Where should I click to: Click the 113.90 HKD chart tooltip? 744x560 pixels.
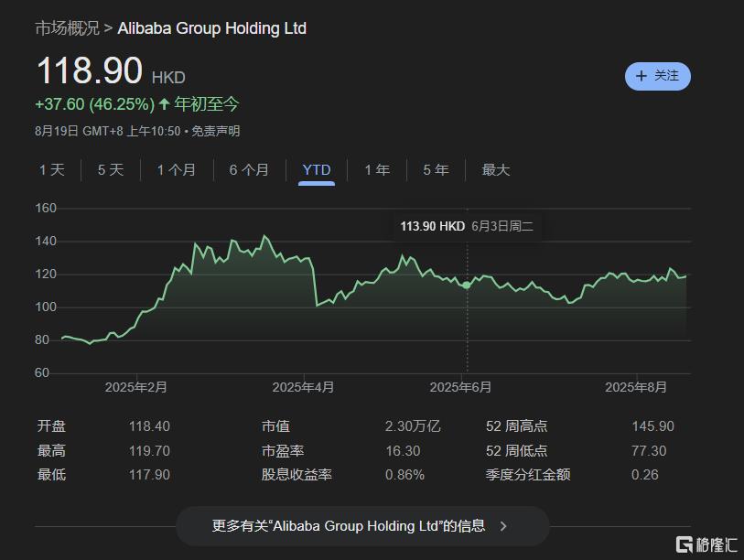click(x=467, y=226)
